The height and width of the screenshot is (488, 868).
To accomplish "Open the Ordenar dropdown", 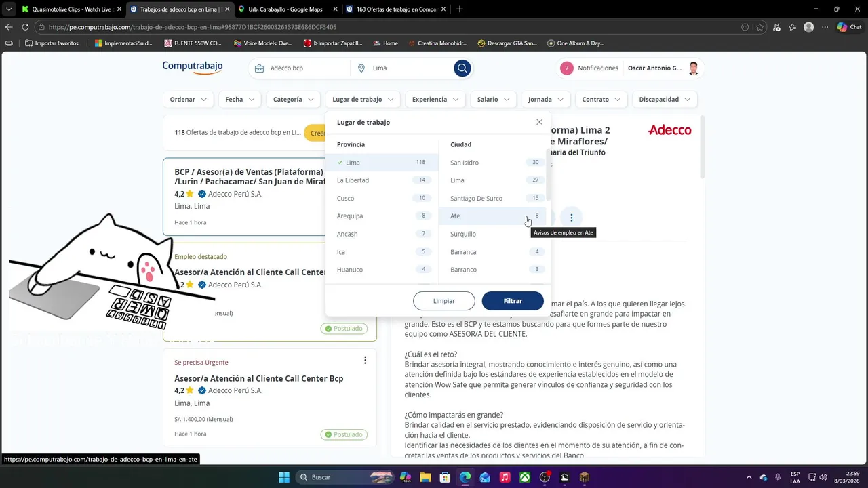I will [x=189, y=100].
